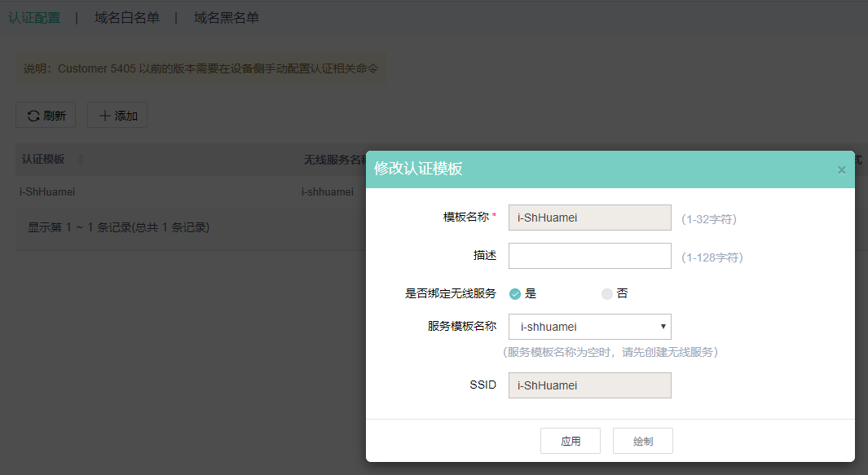Viewport: 868px width, 475px height.
Task: Open the 服务模板名称 dropdown
Action: coord(589,327)
